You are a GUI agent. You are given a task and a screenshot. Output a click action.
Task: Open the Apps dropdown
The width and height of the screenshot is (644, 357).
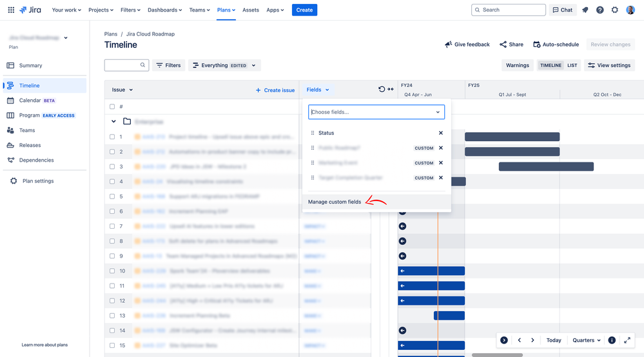click(275, 10)
